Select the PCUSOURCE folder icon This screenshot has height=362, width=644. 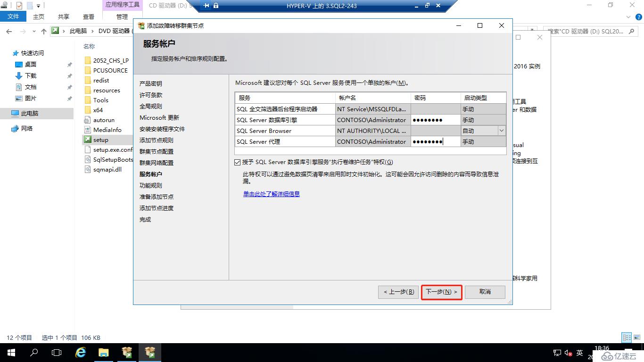[87, 70]
